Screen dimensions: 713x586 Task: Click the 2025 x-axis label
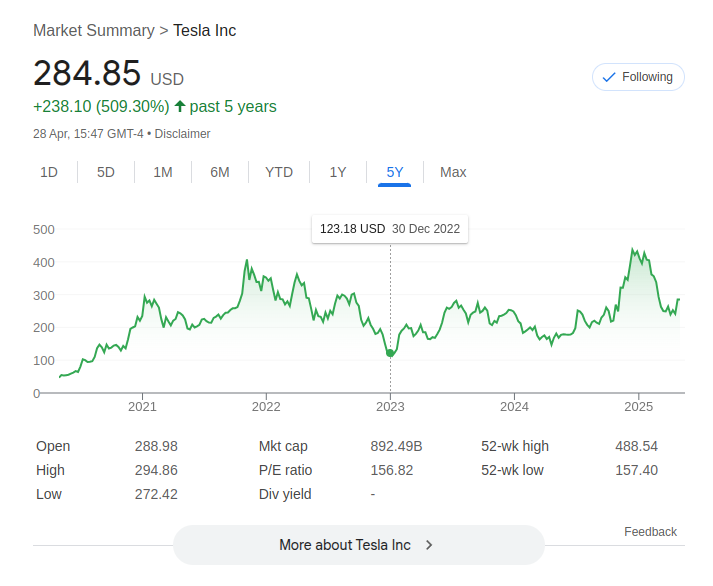click(x=638, y=406)
